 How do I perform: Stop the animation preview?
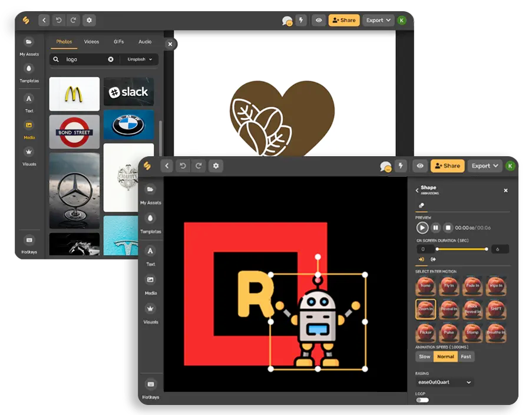click(448, 228)
